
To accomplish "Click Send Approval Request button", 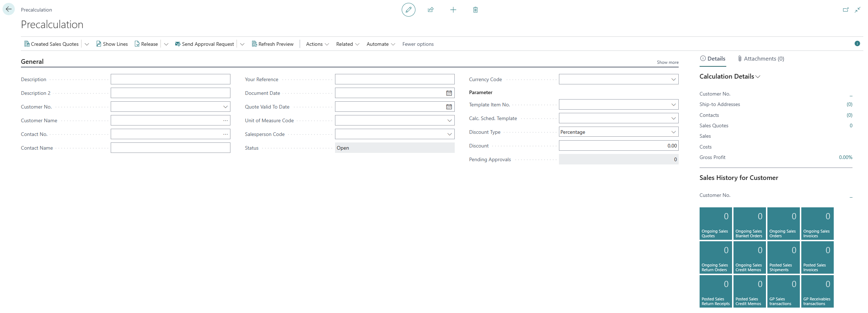I will 204,44.
